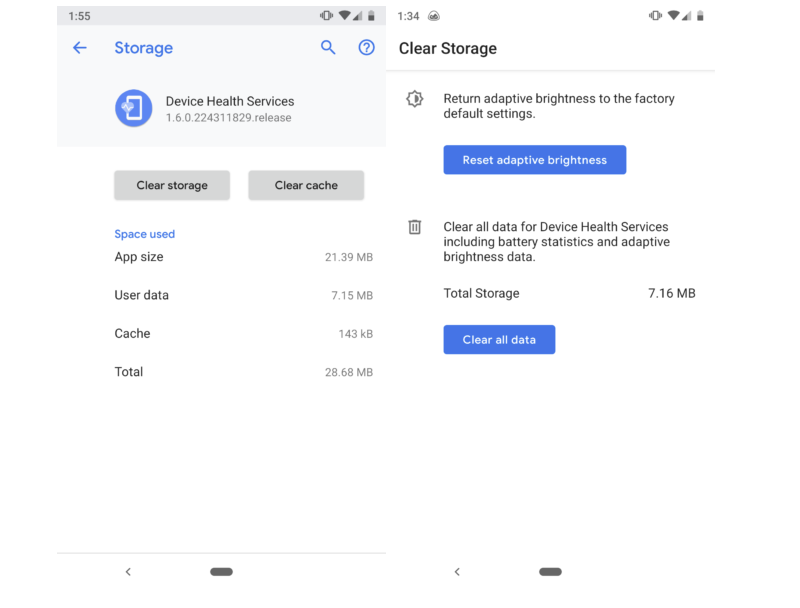The height and width of the screenshot is (608, 800).
Task: Open search on the Storage screen
Action: pos(328,47)
